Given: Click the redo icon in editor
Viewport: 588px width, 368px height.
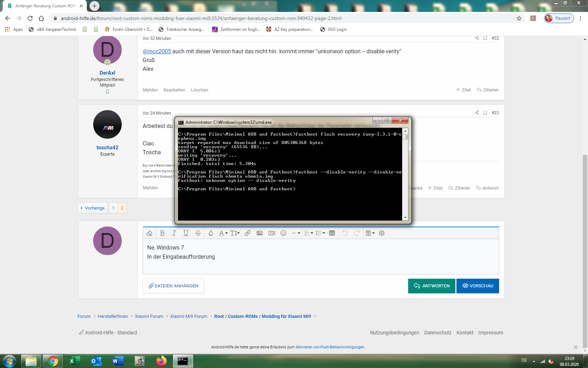Looking at the screenshot, I should (357, 233).
